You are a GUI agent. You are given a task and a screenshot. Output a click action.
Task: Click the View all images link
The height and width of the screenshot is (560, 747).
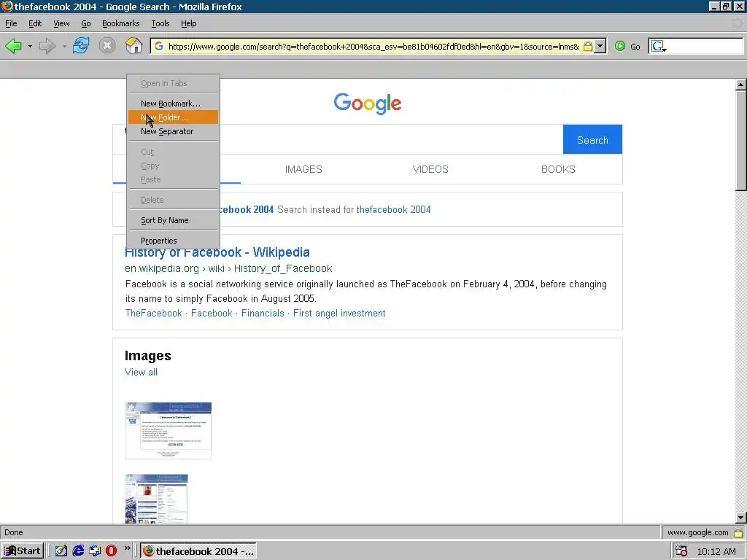[141, 372]
